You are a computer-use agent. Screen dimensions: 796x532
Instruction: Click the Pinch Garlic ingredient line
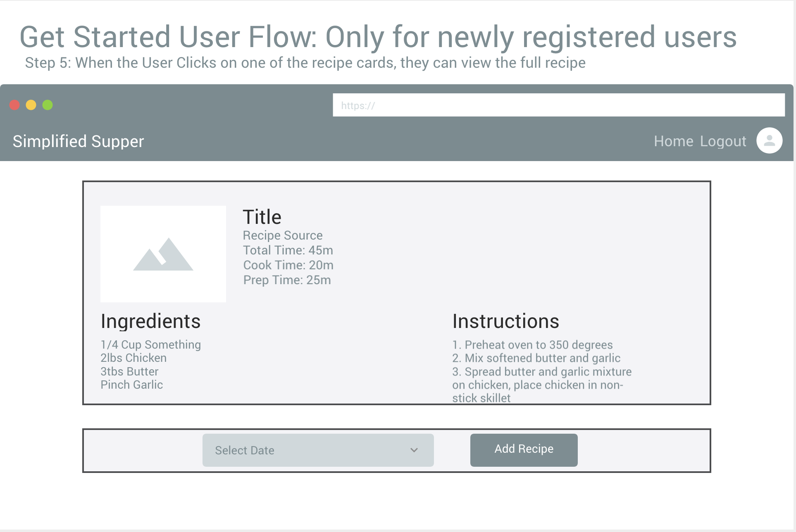pyautogui.click(x=131, y=385)
